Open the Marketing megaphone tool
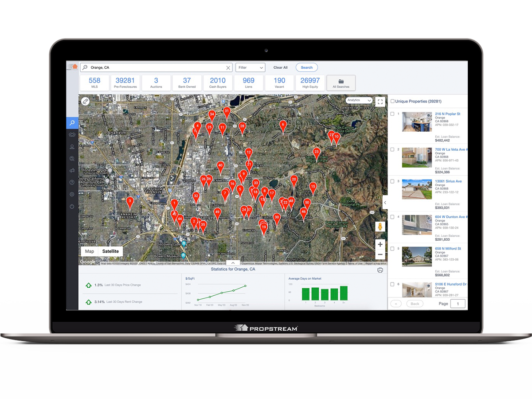This screenshot has width=532, height=399. pyautogui.click(x=72, y=170)
